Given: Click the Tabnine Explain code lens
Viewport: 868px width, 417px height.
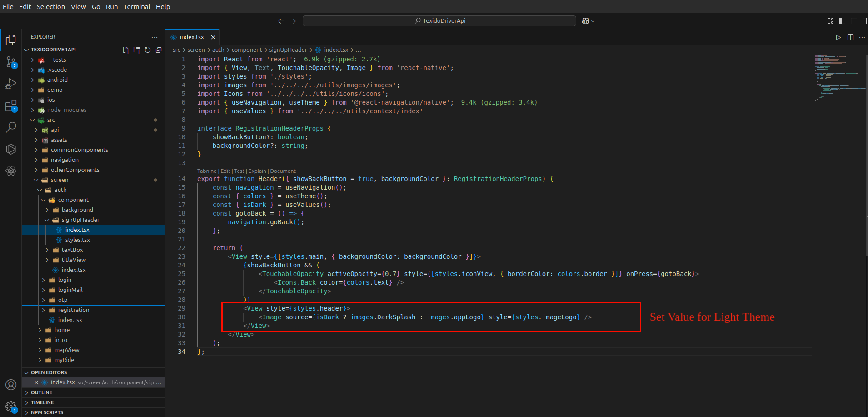Looking at the screenshot, I should pos(257,171).
